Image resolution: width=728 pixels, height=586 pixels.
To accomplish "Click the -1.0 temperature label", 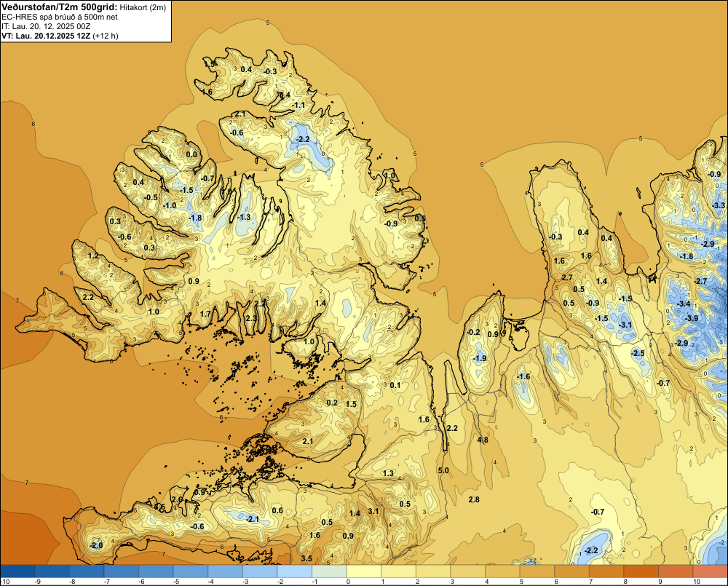I will 170,205.
